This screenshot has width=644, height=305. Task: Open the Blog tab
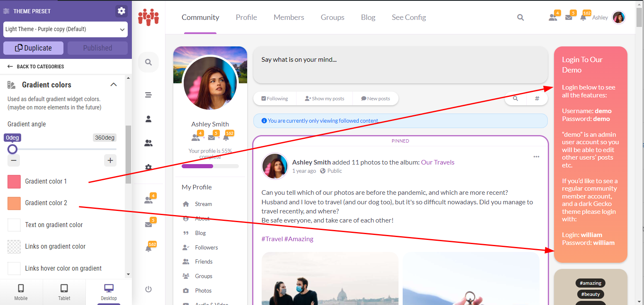(368, 17)
